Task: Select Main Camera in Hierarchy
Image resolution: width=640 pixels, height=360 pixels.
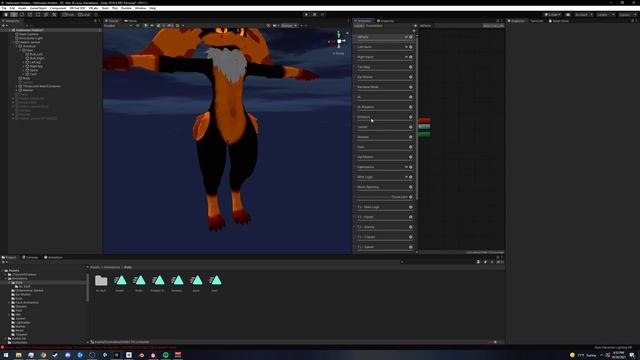Action: 29,34
